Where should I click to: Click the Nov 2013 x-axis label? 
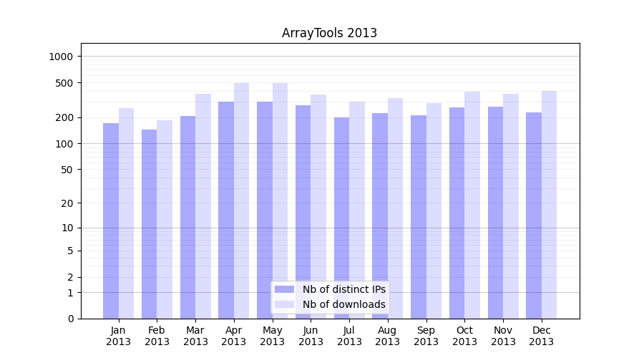click(x=503, y=336)
